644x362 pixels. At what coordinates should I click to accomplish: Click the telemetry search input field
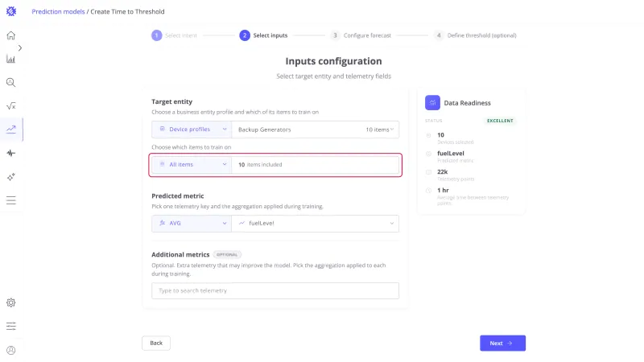coord(275,290)
